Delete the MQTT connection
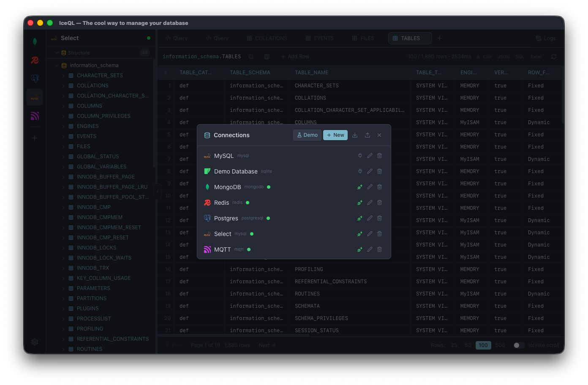Viewport: 588px width, 385px height. (x=379, y=249)
